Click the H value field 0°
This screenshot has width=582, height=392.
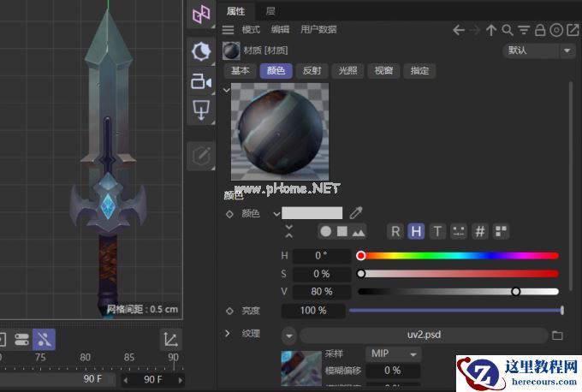tap(322, 256)
